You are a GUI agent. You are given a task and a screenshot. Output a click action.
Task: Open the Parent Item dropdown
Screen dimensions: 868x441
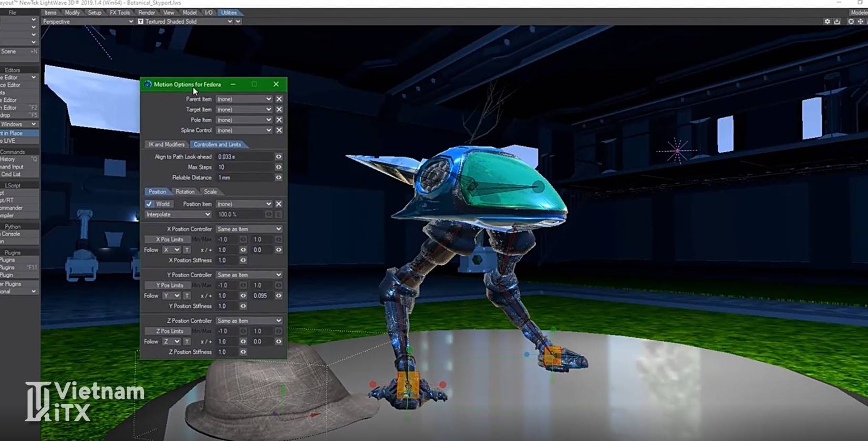point(244,99)
